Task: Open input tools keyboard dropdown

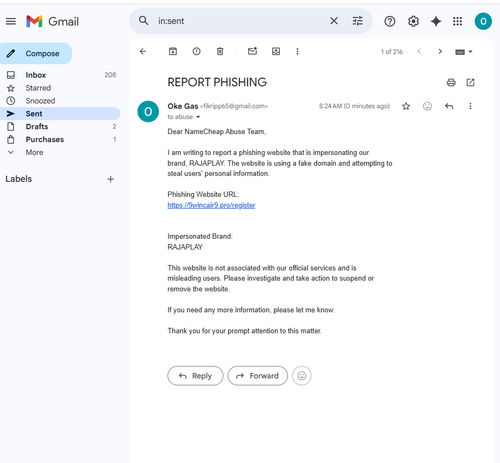Action: pyautogui.click(x=464, y=52)
